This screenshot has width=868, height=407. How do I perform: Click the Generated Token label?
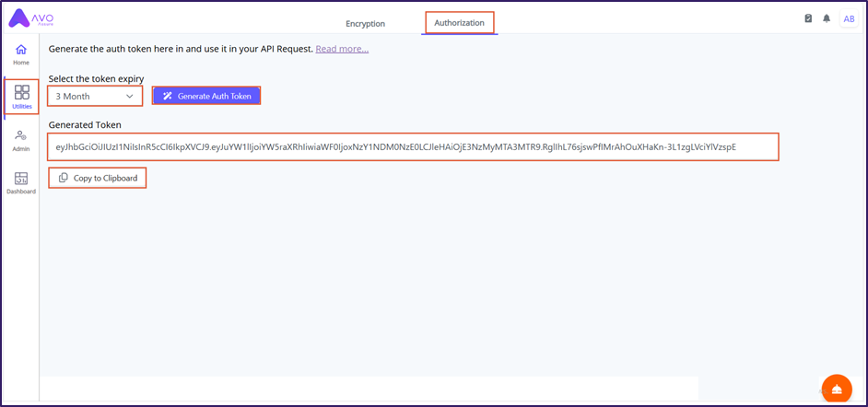tap(85, 124)
